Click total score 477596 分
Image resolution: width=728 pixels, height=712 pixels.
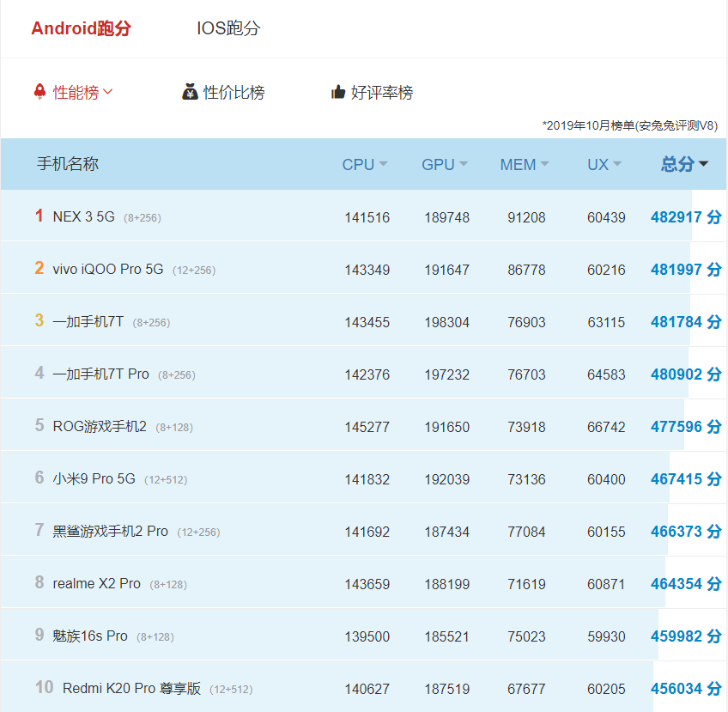tap(686, 427)
